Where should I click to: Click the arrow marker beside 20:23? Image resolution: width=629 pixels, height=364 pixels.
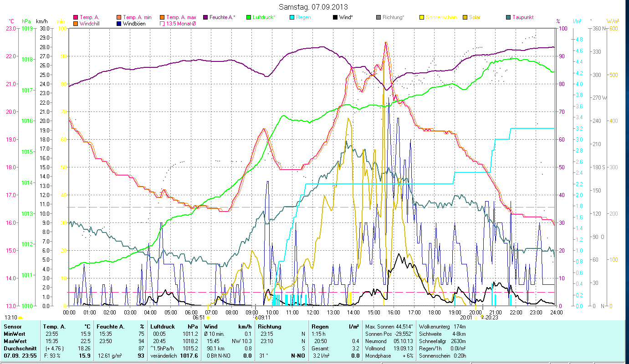(482, 317)
